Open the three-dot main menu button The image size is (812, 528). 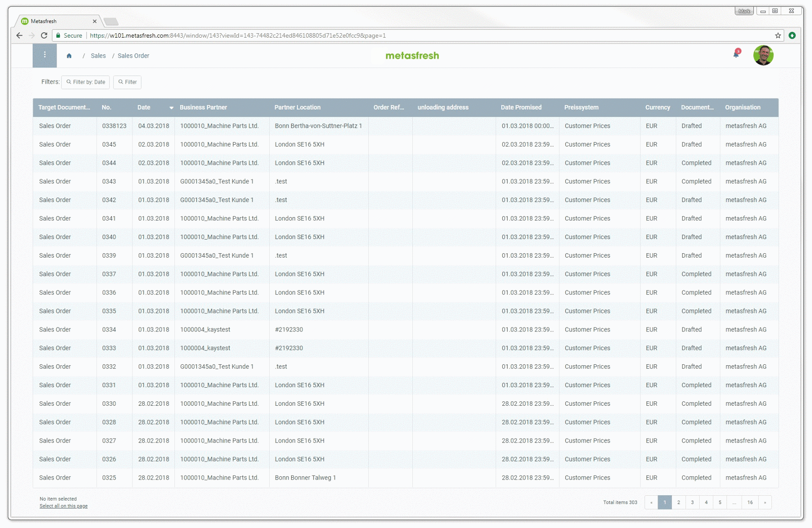pos(44,55)
